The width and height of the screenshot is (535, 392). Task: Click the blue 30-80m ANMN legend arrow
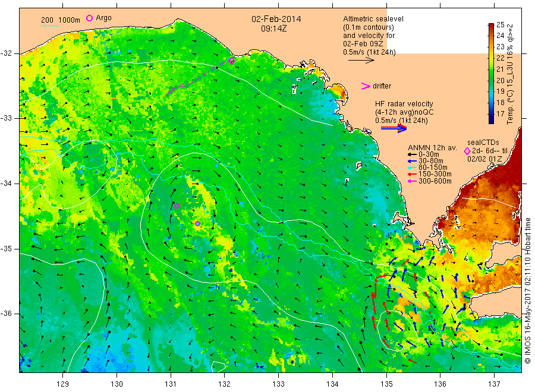[412, 161]
